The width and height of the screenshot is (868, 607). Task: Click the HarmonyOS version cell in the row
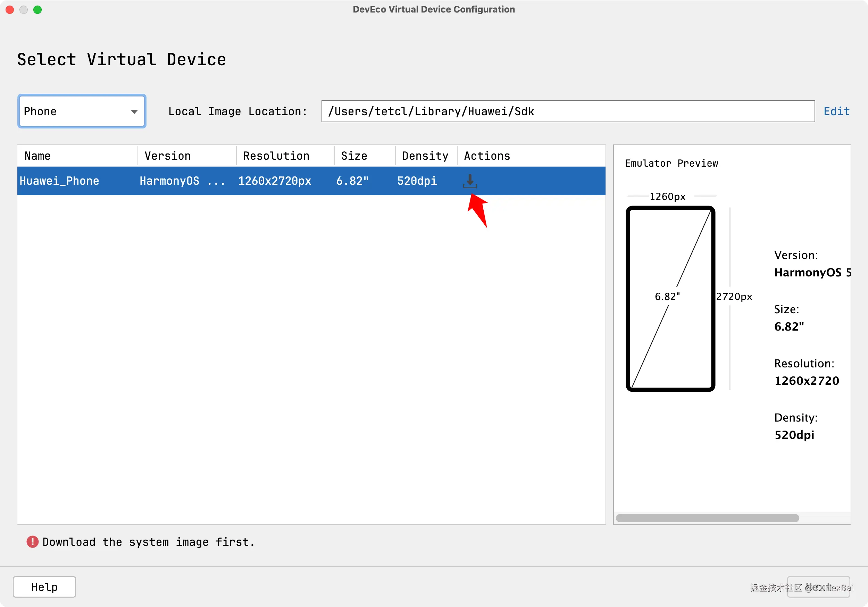point(182,181)
